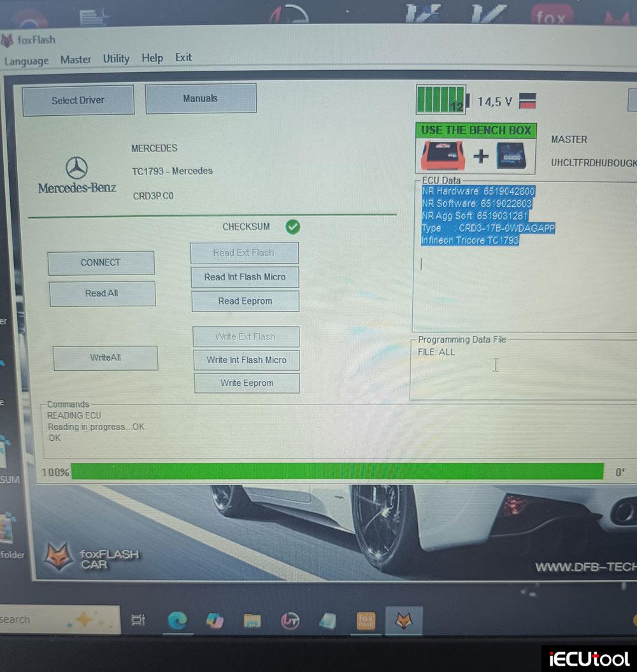The height and width of the screenshot is (672, 637).
Task: Click the Manuals button
Action: pos(201,98)
